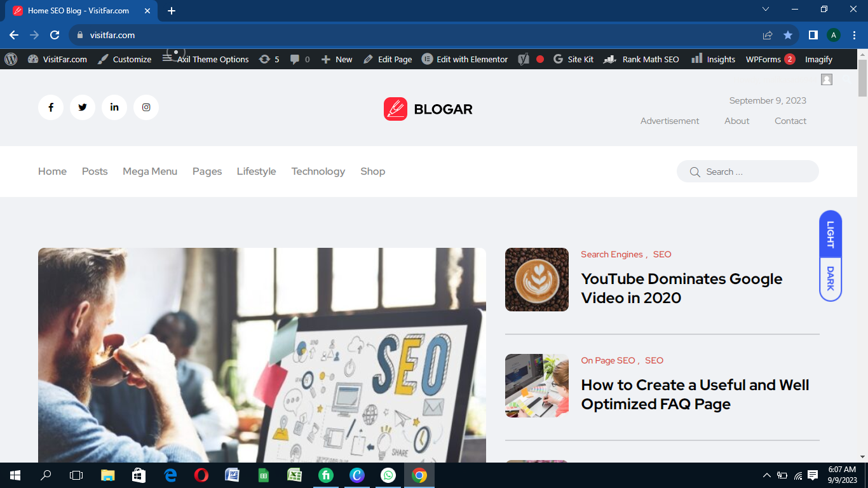Open the tab search chevron dropdown

click(766, 10)
